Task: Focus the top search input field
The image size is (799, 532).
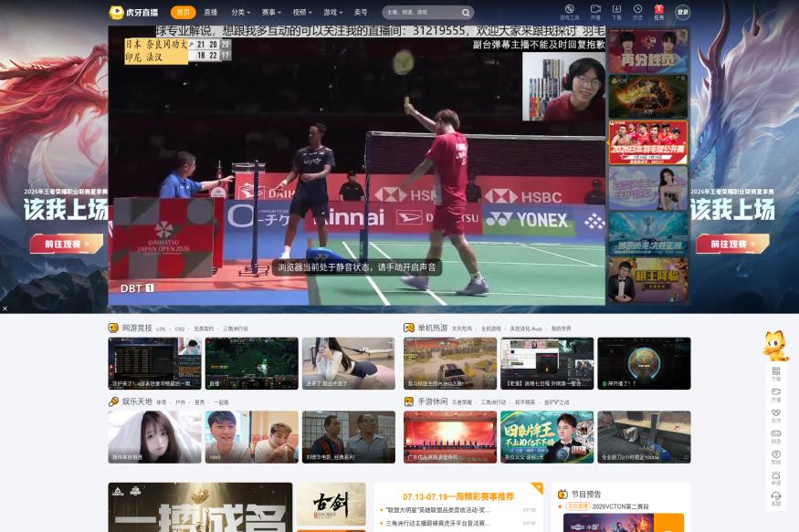Action: coord(422,12)
